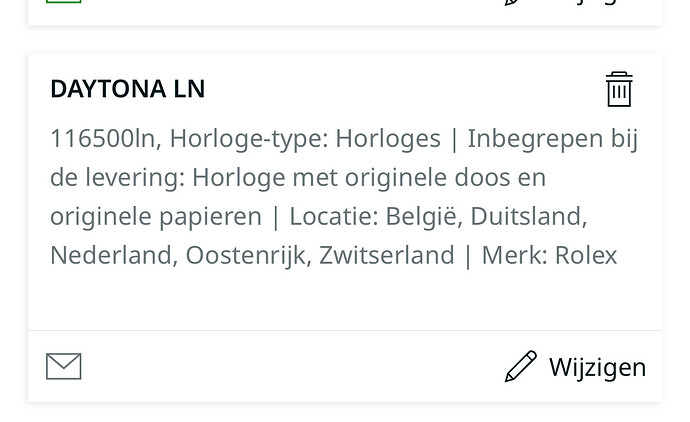Click the Horloge-type: Horloges text
Image resolution: width=690 pixels, height=422 pixels.
305,139
